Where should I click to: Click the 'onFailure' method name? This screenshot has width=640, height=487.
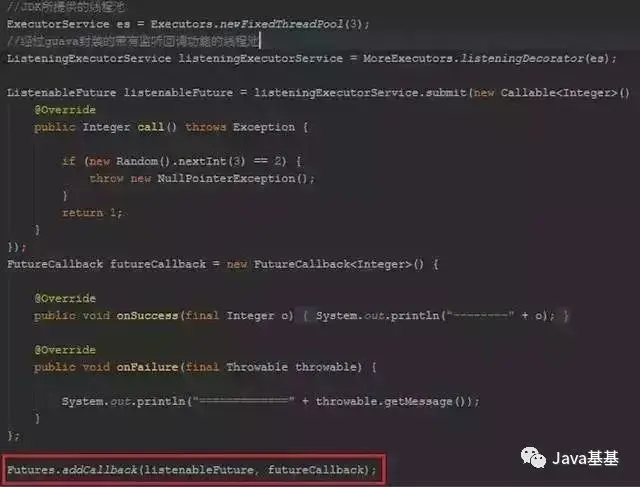pyautogui.click(x=147, y=367)
